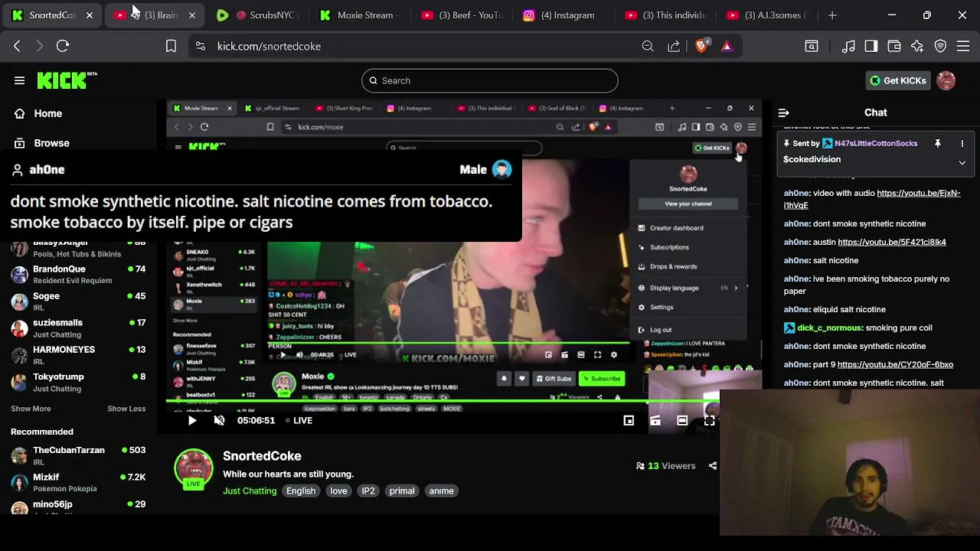Open suziesmalls channel in sidebar

[77, 328]
